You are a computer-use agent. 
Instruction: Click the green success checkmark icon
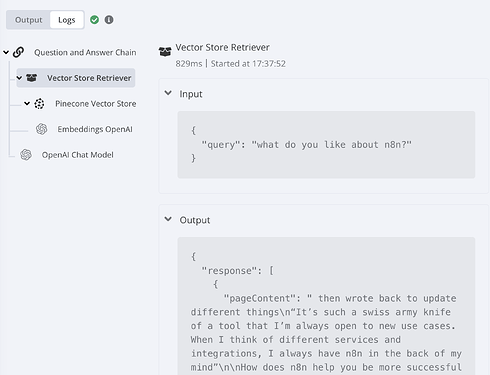(x=95, y=20)
